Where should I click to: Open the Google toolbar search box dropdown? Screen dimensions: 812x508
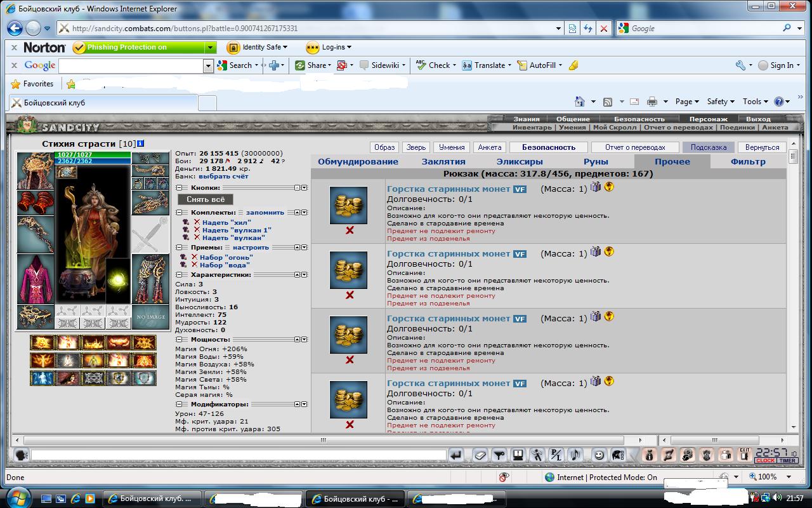click(208, 65)
